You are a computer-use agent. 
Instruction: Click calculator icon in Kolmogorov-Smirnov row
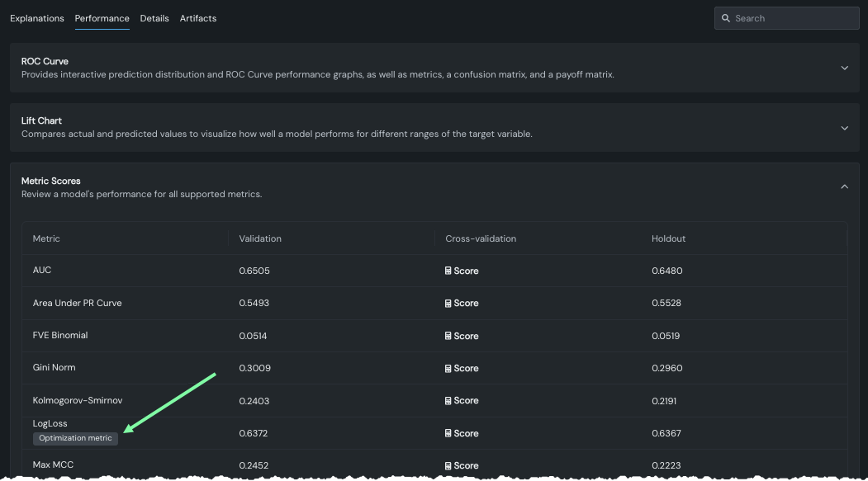pos(448,400)
